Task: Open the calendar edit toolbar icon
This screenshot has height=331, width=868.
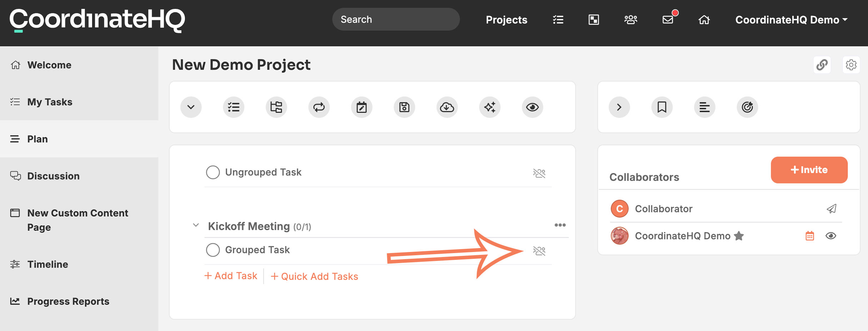Action: (x=361, y=107)
